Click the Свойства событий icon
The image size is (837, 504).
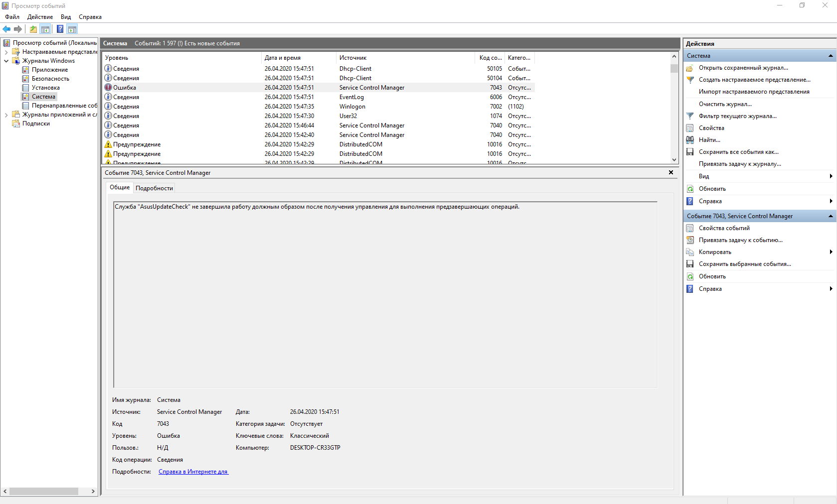click(690, 228)
